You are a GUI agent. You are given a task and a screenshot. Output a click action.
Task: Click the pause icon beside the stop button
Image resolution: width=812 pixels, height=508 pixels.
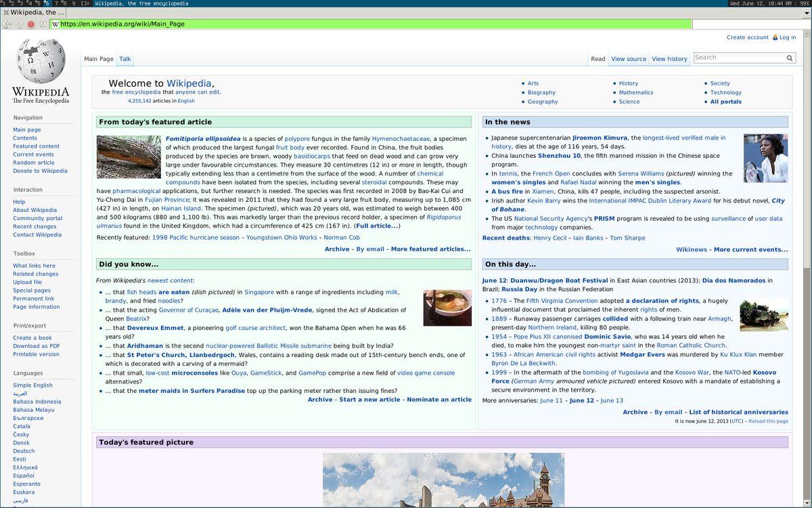(x=43, y=24)
